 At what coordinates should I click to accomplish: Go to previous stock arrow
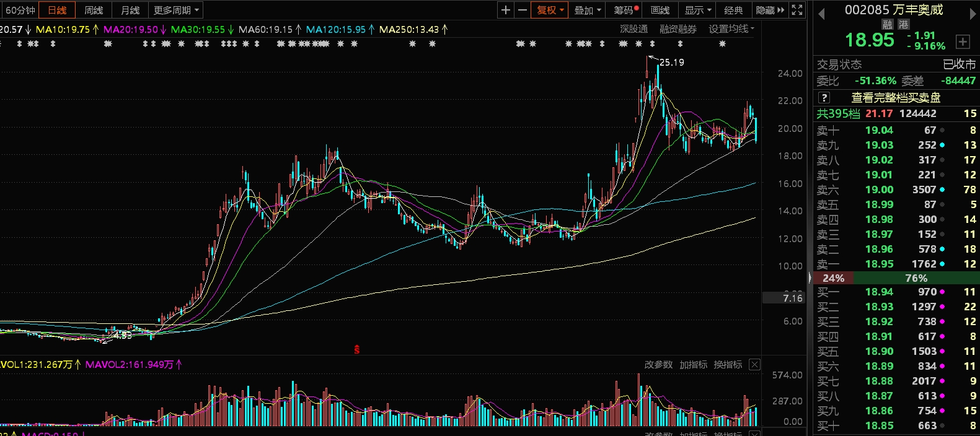tap(821, 14)
